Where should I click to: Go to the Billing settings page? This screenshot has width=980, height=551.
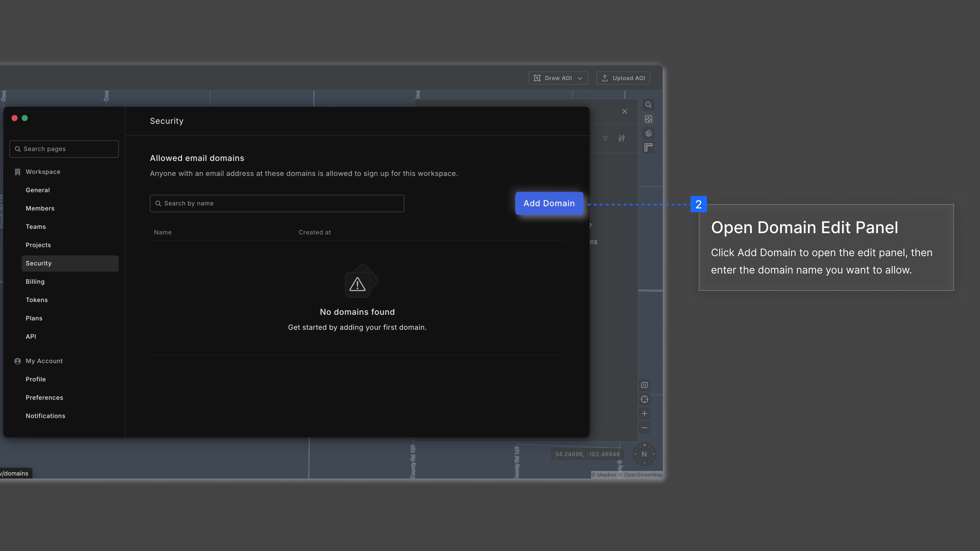(35, 282)
